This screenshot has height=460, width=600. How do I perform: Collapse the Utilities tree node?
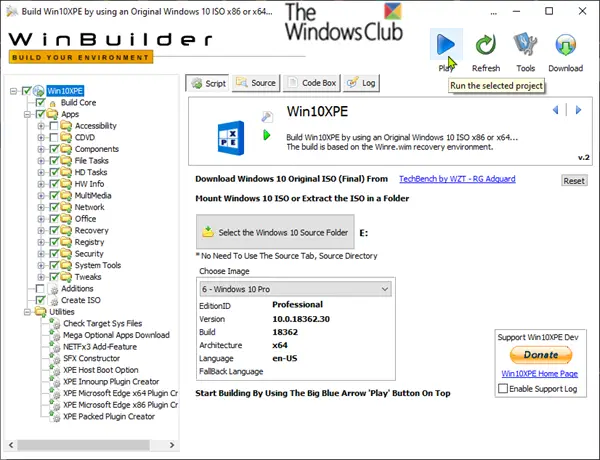[27, 312]
